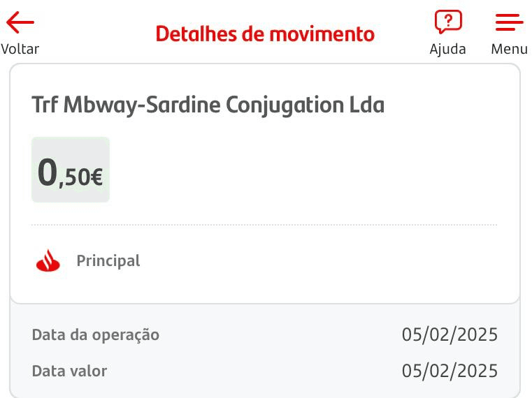Tap the Menu text label
532x398 pixels.
[510, 49]
